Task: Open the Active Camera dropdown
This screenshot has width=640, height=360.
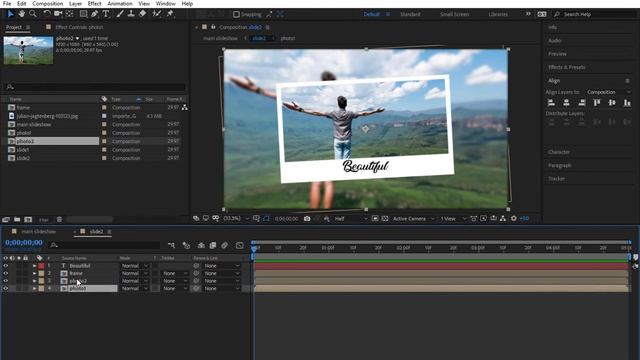Action: (413, 219)
